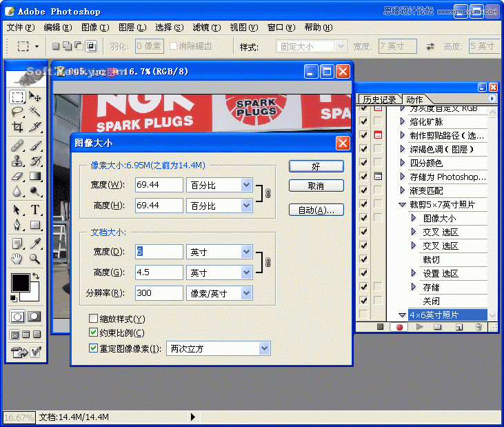Select the Notes tool
Screen dimensions: 504x427
pos(17,244)
